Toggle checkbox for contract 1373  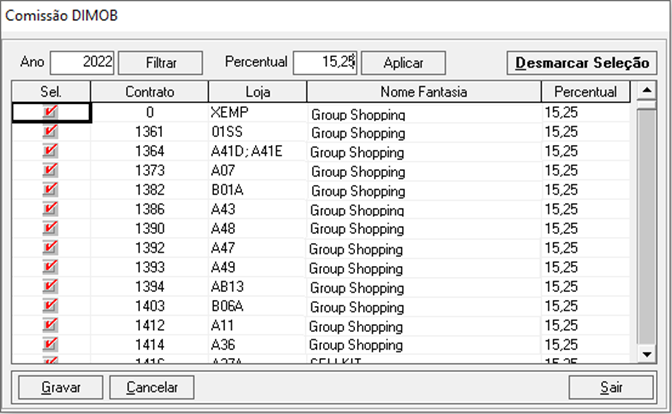[x=50, y=170]
